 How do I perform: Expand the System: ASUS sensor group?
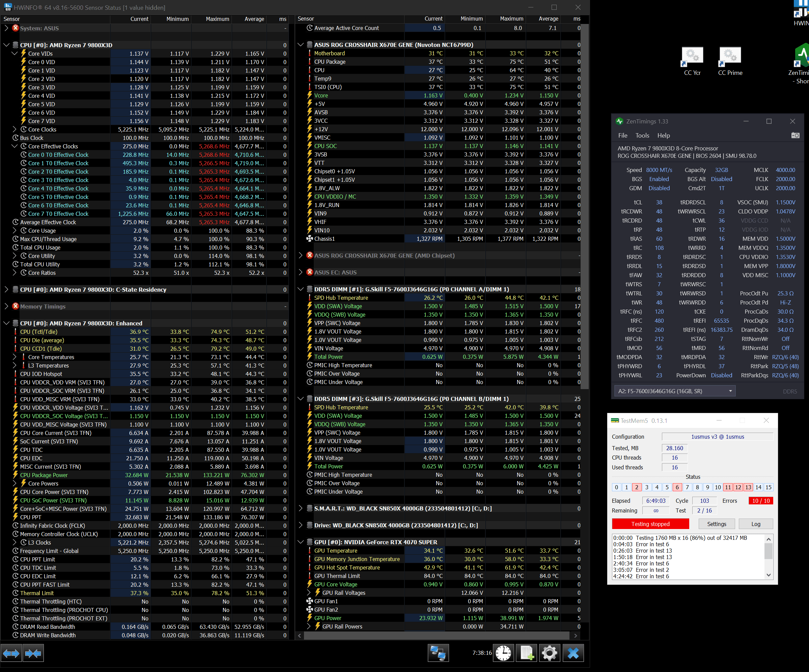pyautogui.click(x=6, y=28)
